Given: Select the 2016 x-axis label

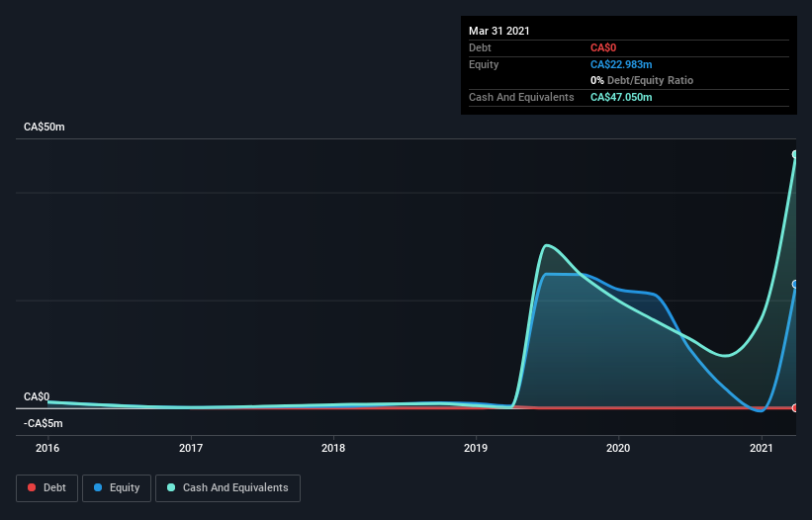Looking at the screenshot, I should 47,448.
